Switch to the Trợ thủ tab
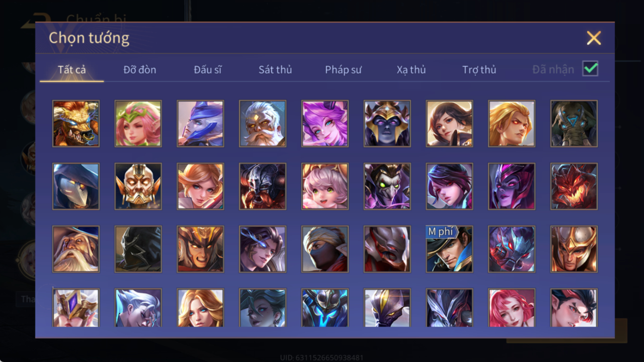The width and height of the screenshot is (644, 362). [479, 70]
